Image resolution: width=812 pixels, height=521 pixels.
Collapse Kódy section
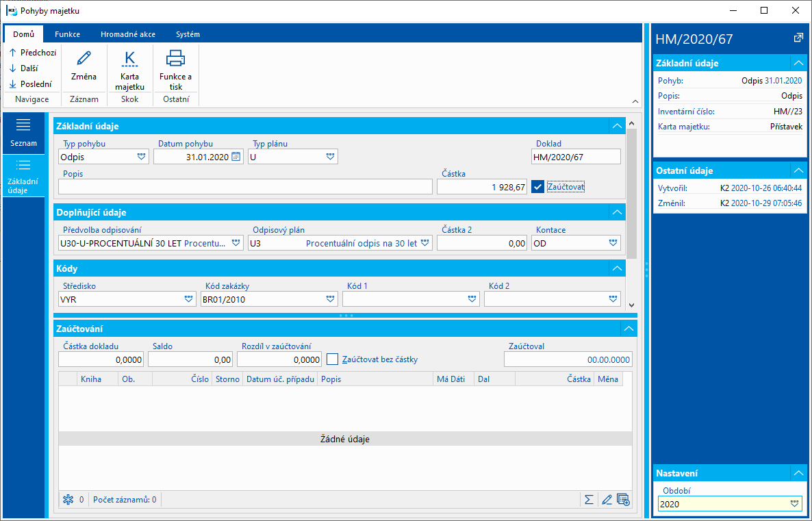click(x=617, y=268)
